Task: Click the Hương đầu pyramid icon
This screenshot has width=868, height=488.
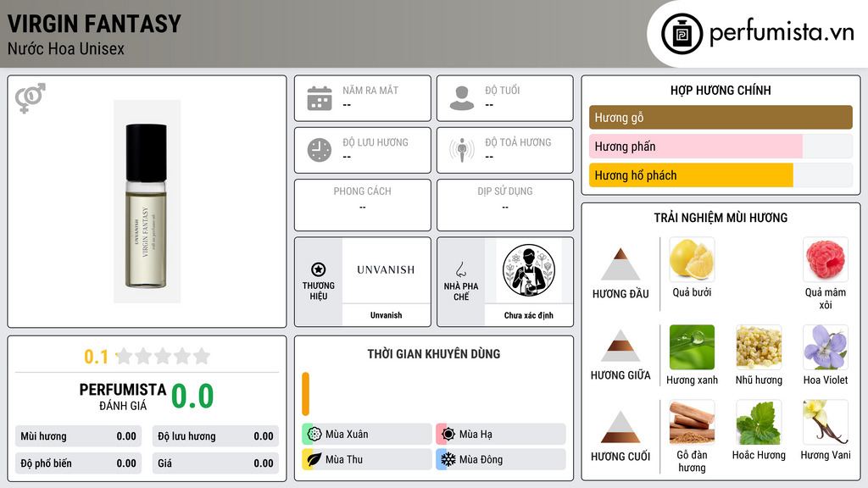Action: [620, 264]
